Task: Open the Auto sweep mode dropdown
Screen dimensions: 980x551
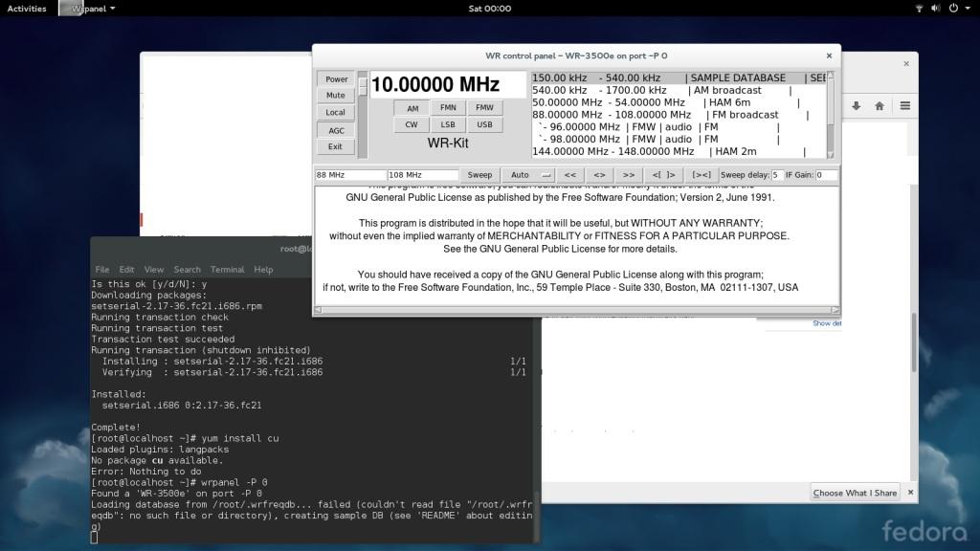Action: [528, 175]
